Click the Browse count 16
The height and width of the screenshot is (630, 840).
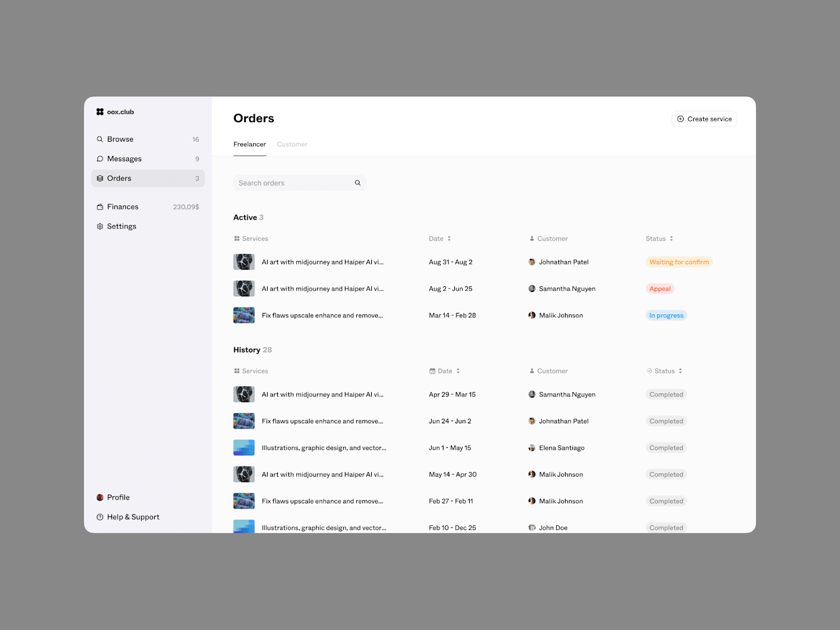click(x=195, y=139)
